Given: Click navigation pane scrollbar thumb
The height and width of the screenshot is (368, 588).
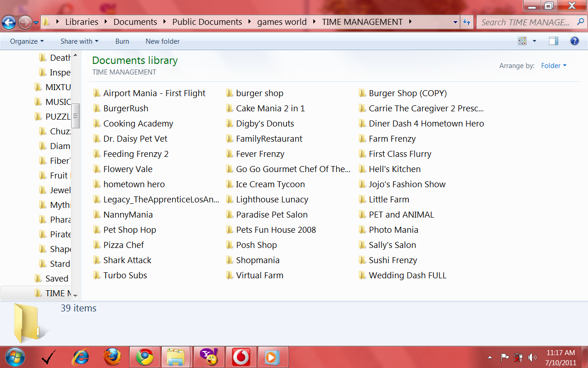Looking at the screenshot, I should coord(76,116).
